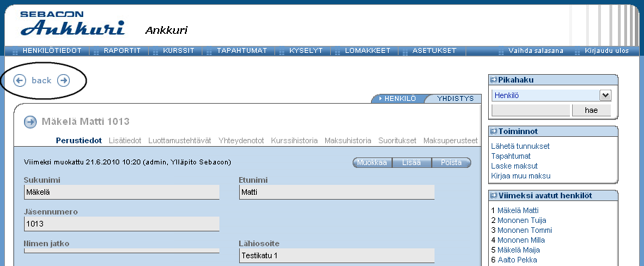
Task: Open recent person Mononen Tuija
Action: pyautogui.click(x=521, y=220)
